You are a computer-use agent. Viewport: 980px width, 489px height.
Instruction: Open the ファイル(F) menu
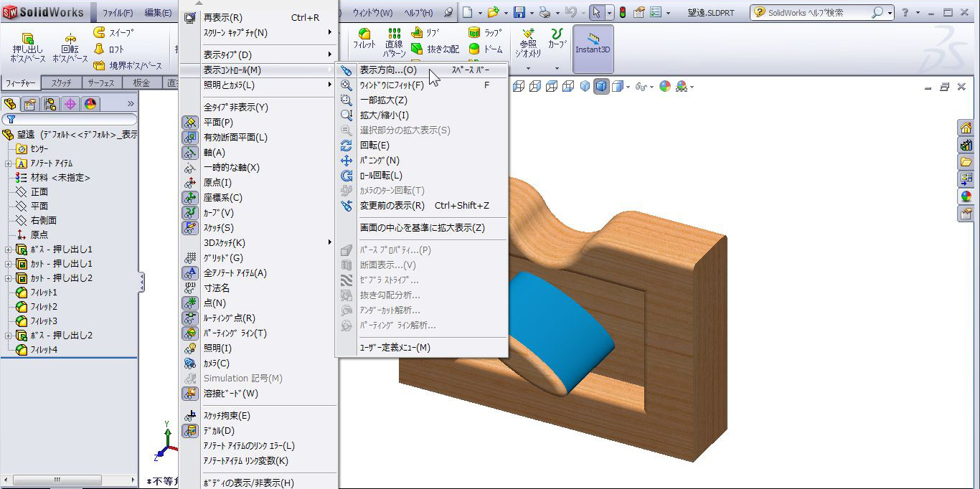tap(118, 13)
